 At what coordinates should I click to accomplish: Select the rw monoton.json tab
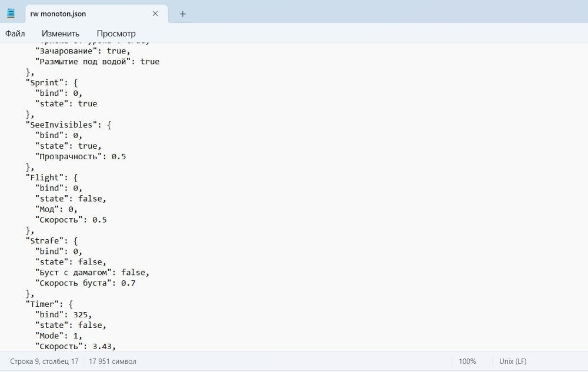point(96,14)
